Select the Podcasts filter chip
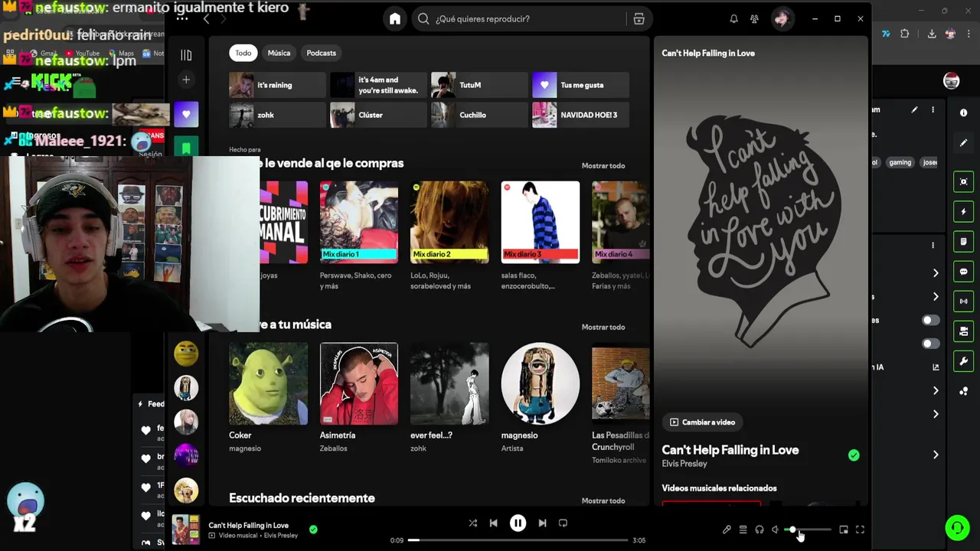This screenshot has width=980, height=551. click(x=321, y=53)
